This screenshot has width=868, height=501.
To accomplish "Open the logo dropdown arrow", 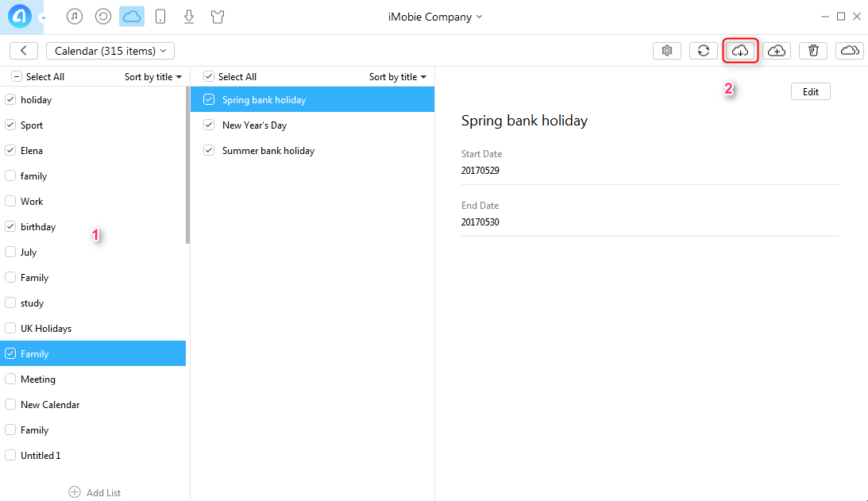I will pyautogui.click(x=43, y=18).
